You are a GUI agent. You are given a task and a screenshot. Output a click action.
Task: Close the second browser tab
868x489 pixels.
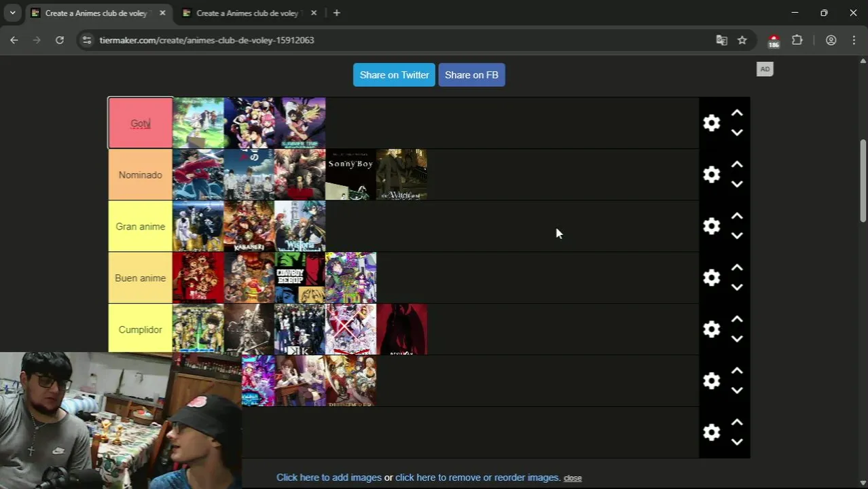click(314, 13)
